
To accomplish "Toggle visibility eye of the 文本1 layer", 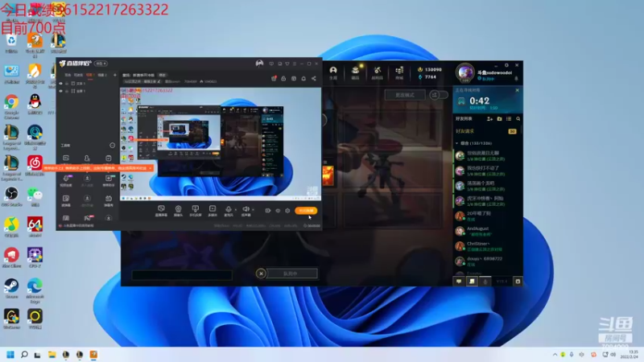I will (x=61, y=84).
